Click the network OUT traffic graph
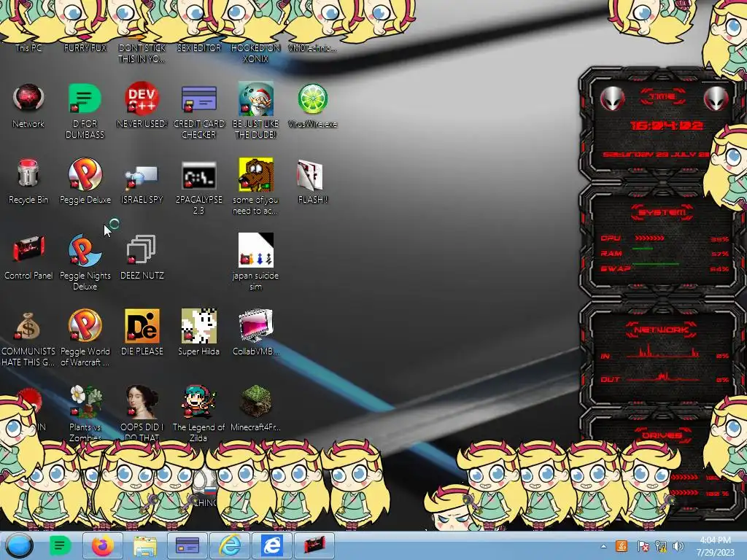The height and width of the screenshot is (560, 747). click(x=662, y=377)
